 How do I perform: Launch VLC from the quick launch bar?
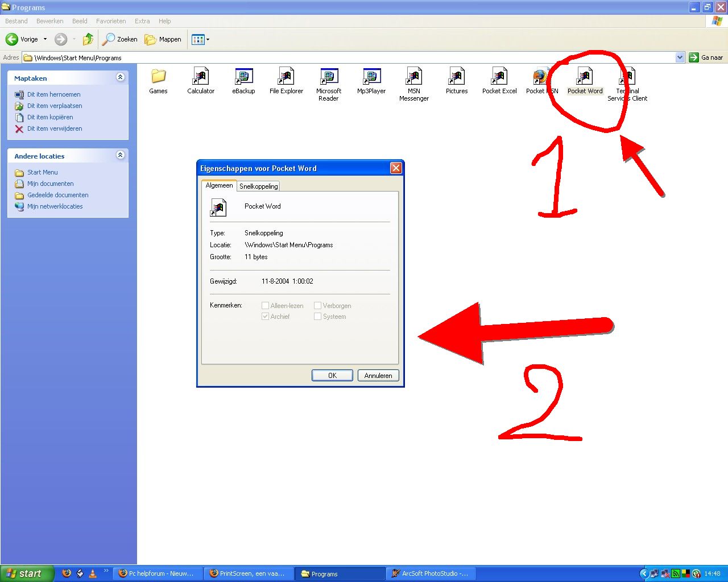93,573
